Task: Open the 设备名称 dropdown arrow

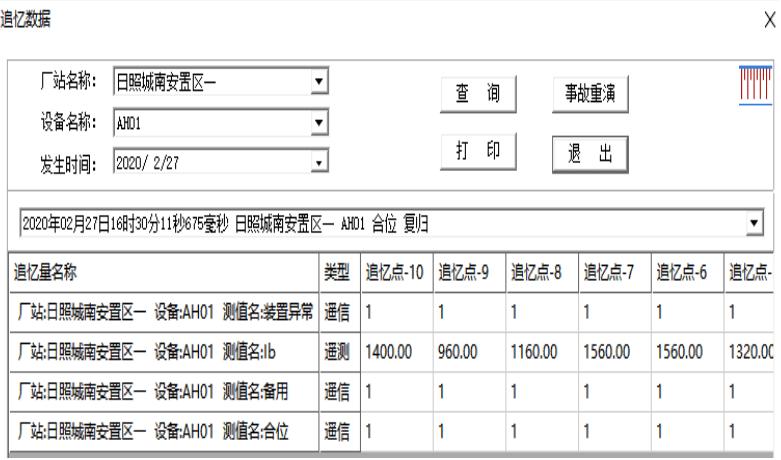Action: (x=319, y=122)
